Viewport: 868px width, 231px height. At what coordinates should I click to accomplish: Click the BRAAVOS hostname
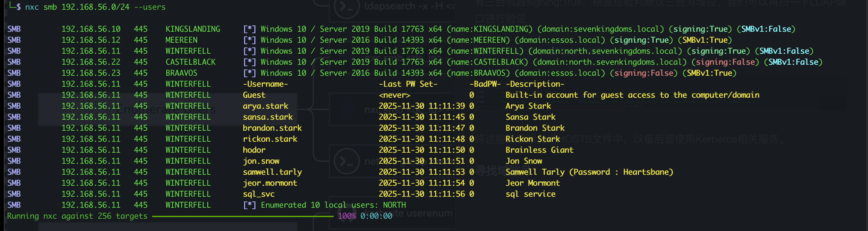181,73
